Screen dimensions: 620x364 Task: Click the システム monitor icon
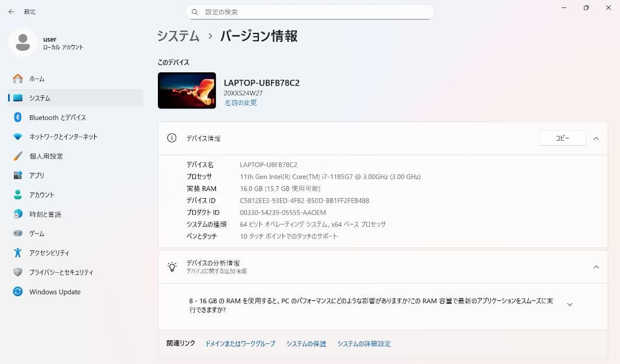coord(18,98)
